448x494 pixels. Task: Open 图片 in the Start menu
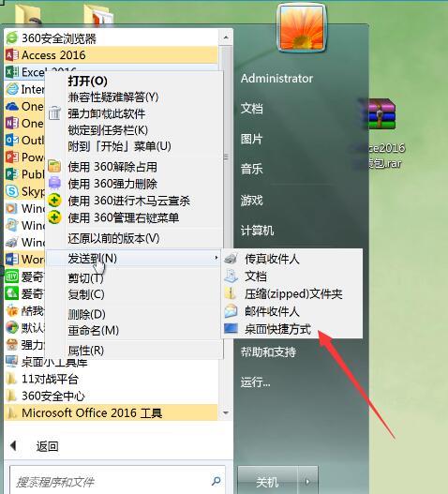coord(251,139)
